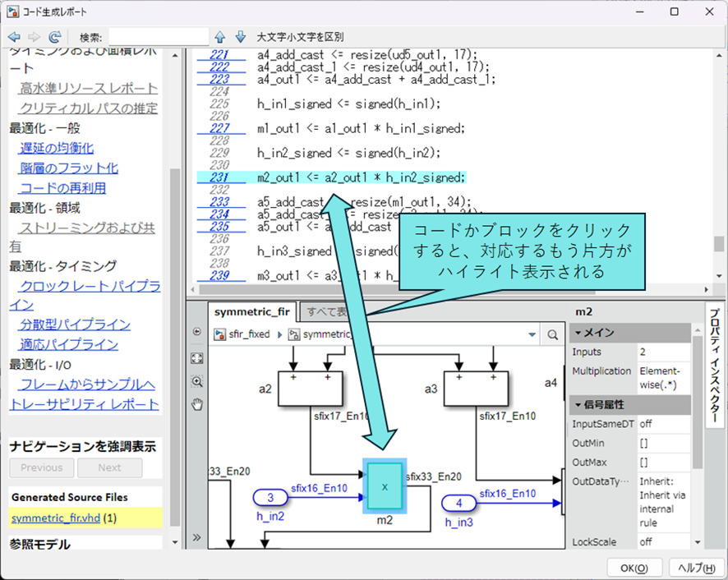Collapse the 信号属性 property section

click(578, 404)
